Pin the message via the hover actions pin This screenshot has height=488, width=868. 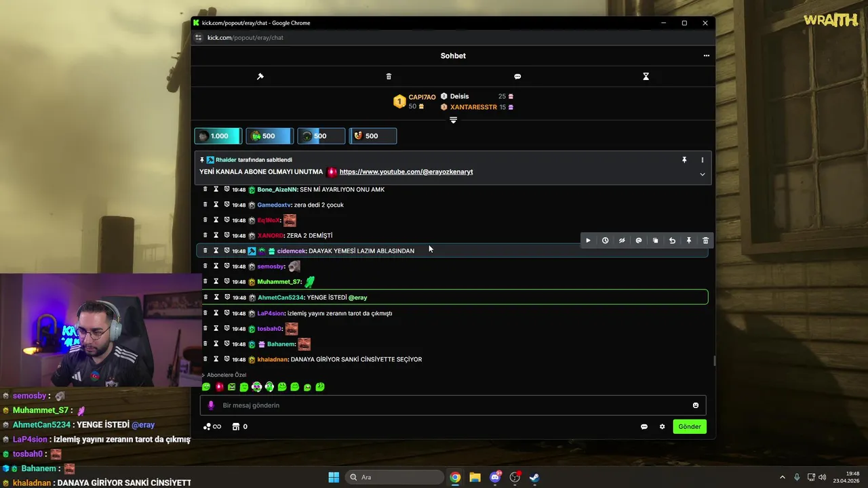click(x=688, y=241)
